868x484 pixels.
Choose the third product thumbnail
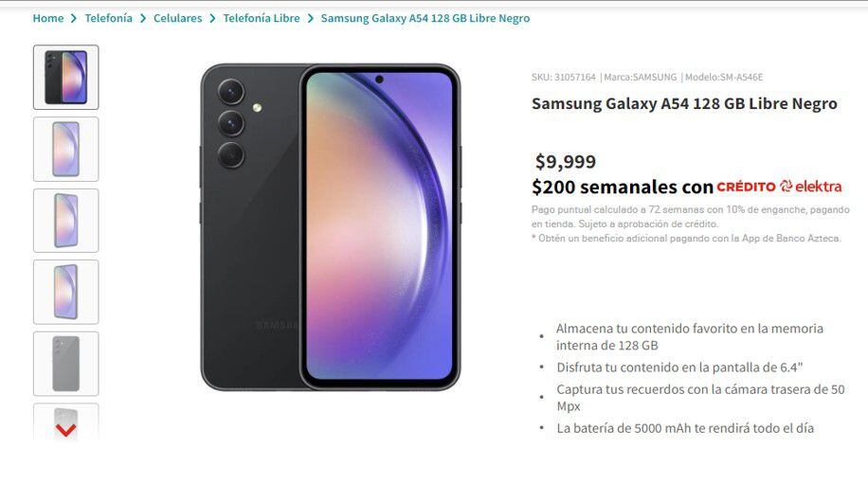pyautogui.click(x=65, y=221)
